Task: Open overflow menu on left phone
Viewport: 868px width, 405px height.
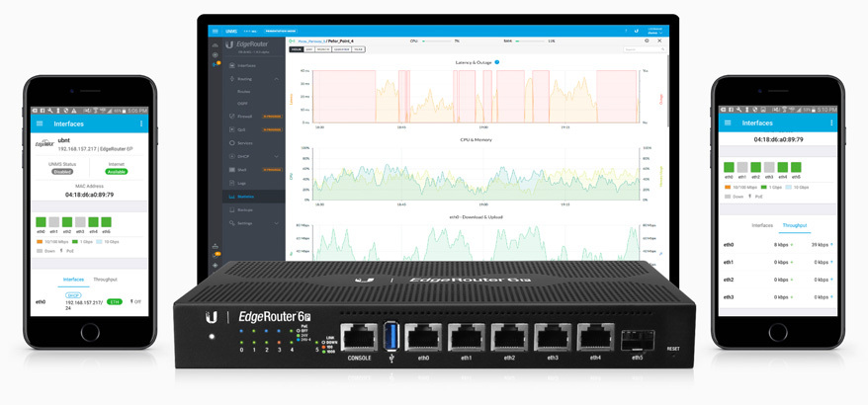Action: tap(141, 123)
